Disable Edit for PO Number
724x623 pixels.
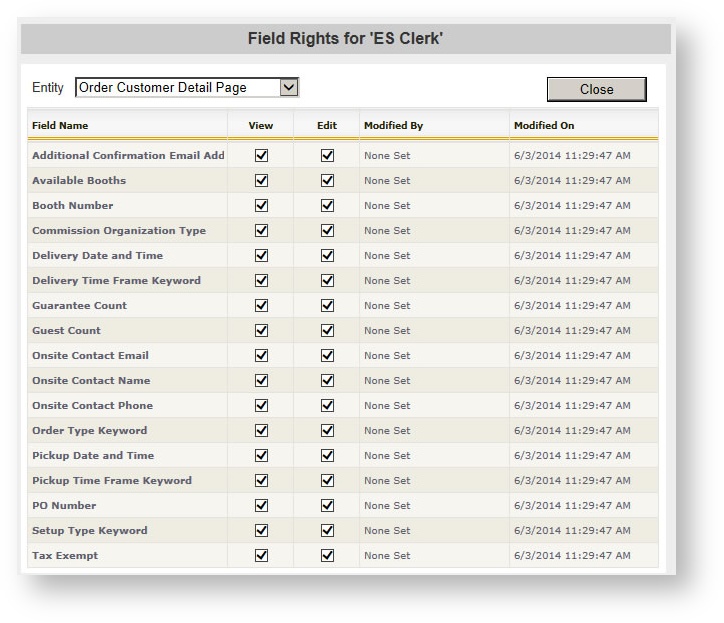click(x=327, y=506)
